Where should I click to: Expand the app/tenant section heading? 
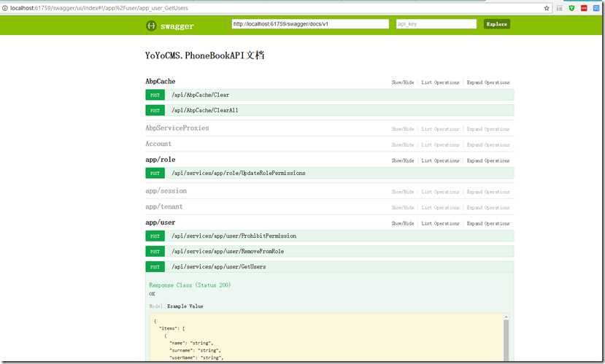tap(164, 206)
